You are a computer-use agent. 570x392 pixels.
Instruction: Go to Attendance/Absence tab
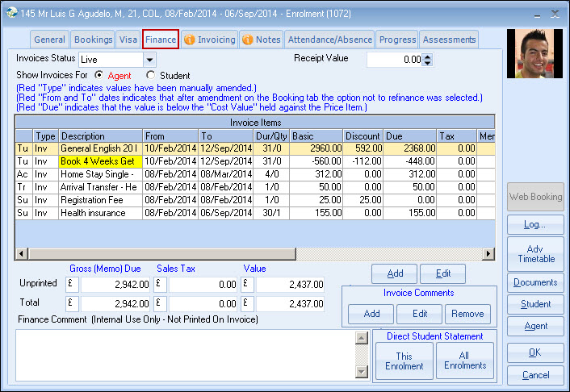point(331,40)
